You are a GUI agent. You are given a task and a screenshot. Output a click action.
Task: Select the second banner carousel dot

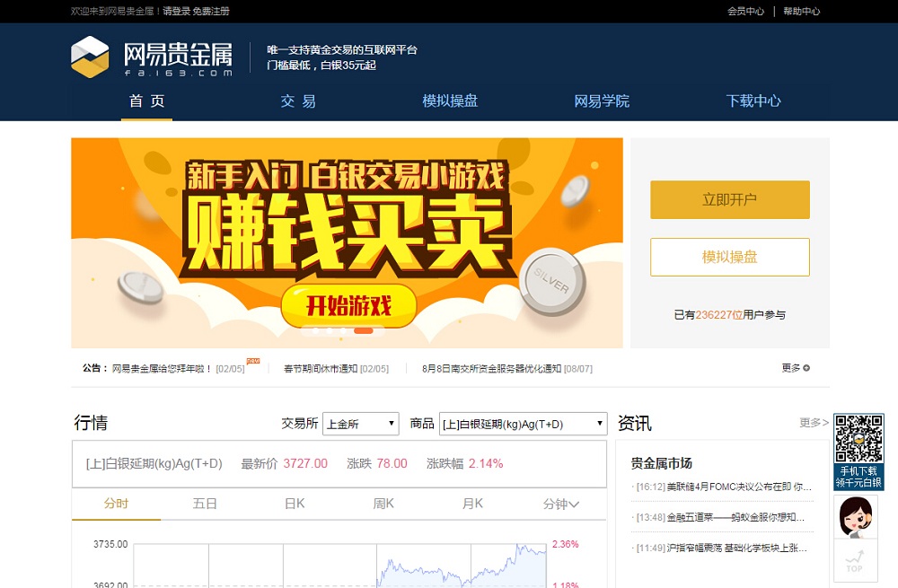(x=330, y=331)
